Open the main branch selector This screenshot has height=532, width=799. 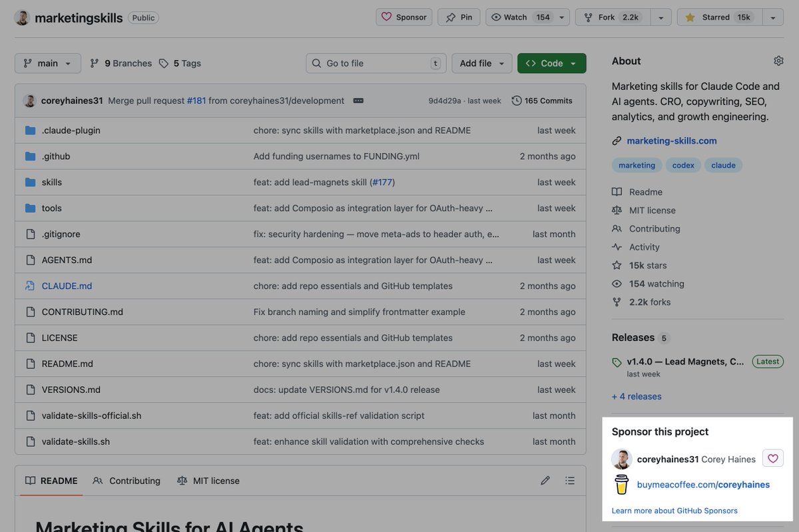point(47,63)
